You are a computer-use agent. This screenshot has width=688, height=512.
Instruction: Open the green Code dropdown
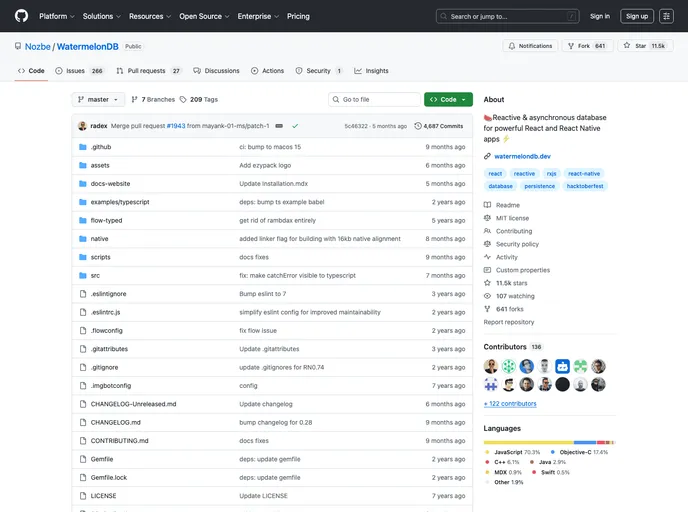coord(448,100)
